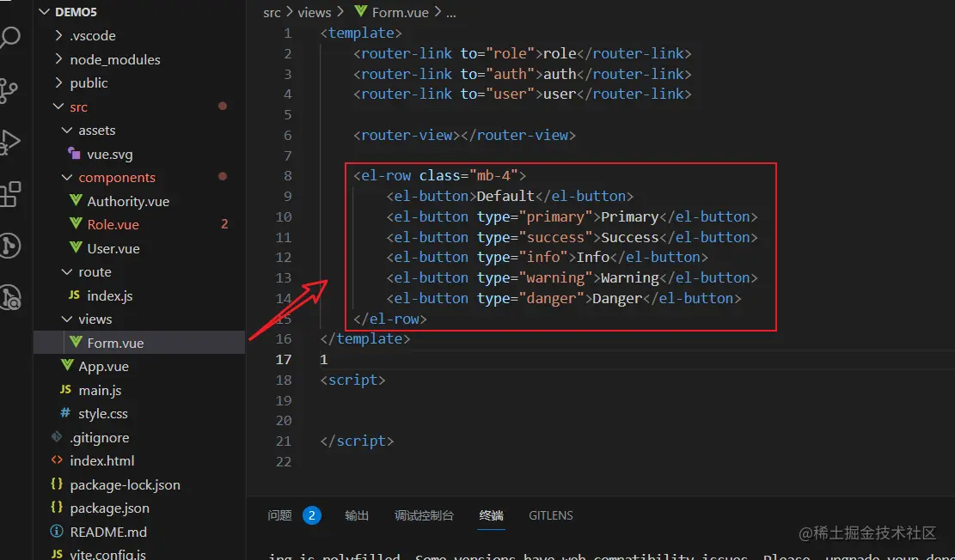This screenshot has width=955, height=560.
Task: Click CSS hash icon beside style.css
Action: (65, 414)
